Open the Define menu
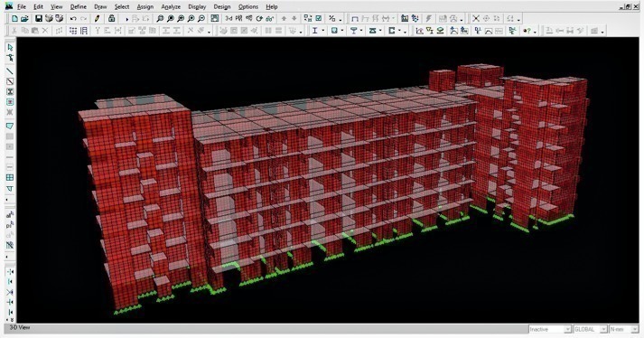644x338 pixels. 78,6
